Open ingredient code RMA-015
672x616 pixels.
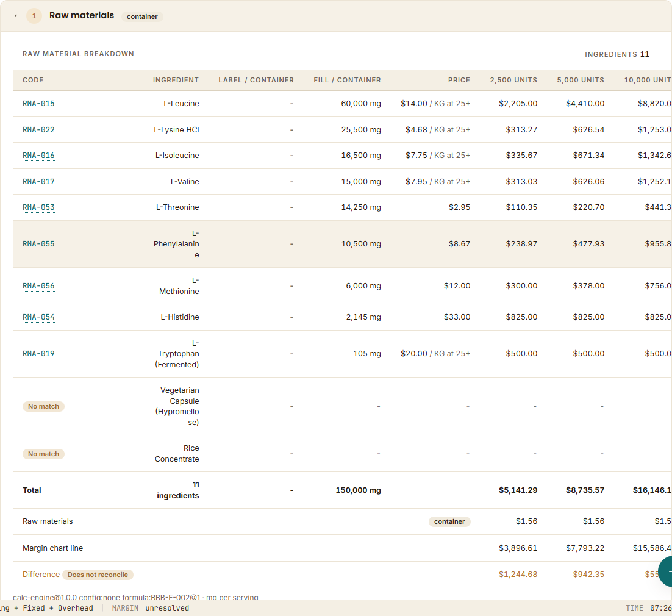pyautogui.click(x=38, y=104)
